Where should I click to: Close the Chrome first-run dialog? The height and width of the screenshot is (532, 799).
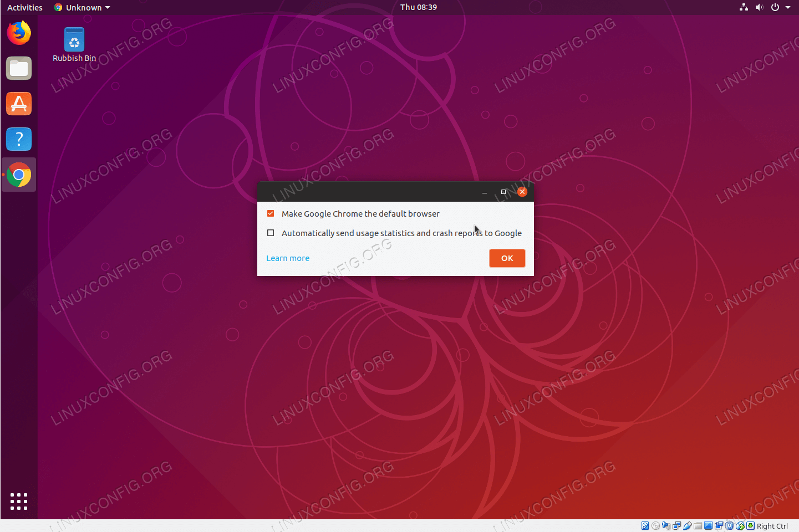click(522, 192)
